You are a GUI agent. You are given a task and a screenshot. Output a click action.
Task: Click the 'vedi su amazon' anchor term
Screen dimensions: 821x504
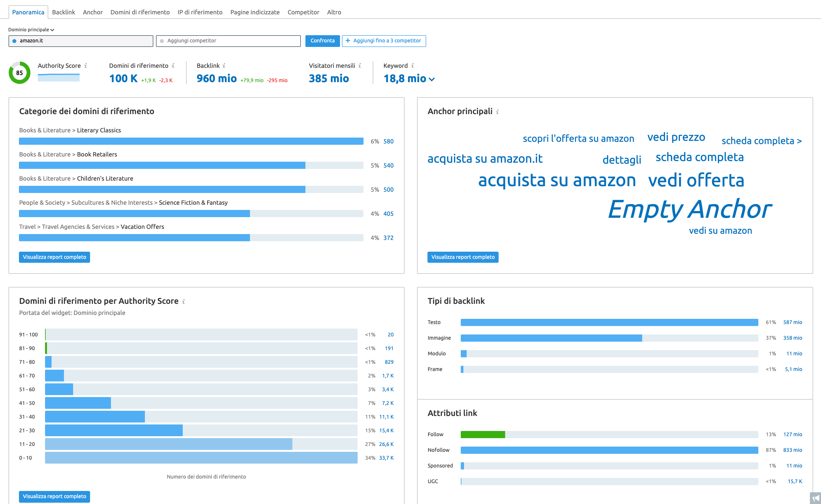coord(720,231)
